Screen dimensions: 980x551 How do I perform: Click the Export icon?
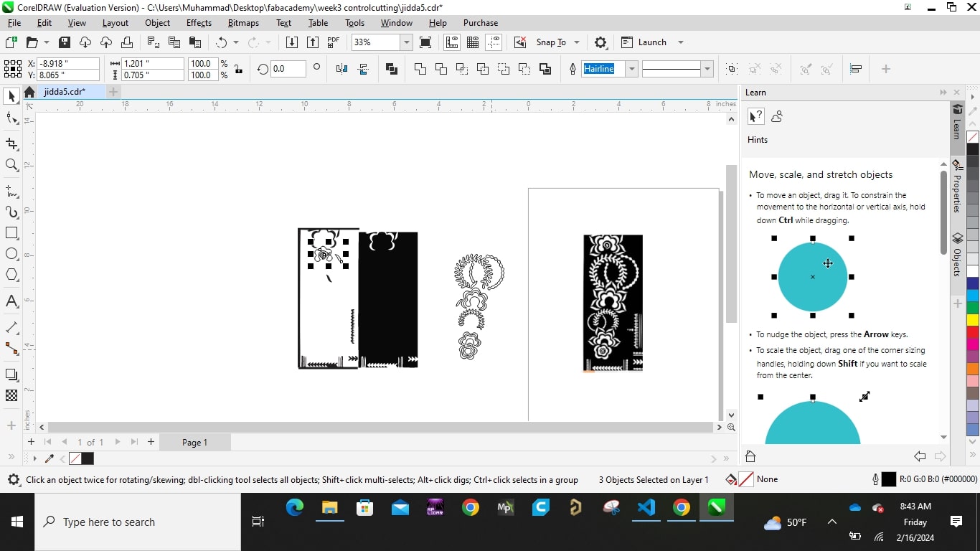point(313,42)
